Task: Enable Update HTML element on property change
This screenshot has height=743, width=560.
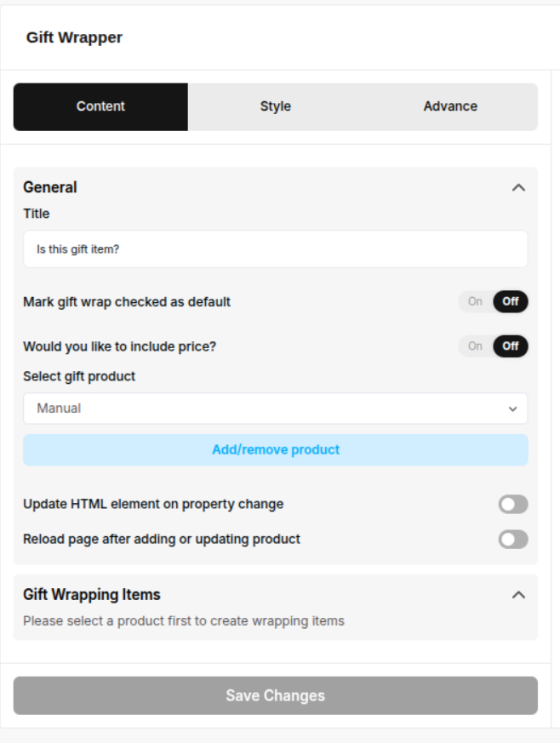Action: (513, 505)
